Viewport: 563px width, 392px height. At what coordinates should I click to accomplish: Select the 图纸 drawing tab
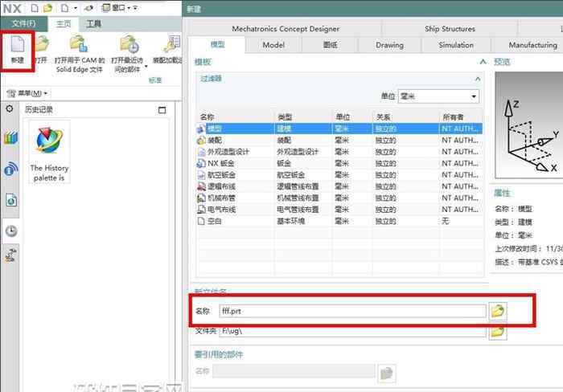point(330,45)
